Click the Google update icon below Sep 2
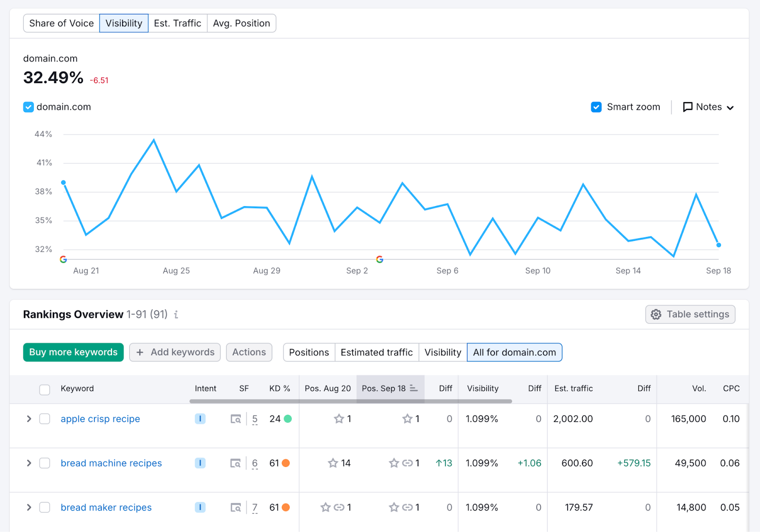This screenshot has height=532, width=760. pyautogui.click(x=380, y=259)
